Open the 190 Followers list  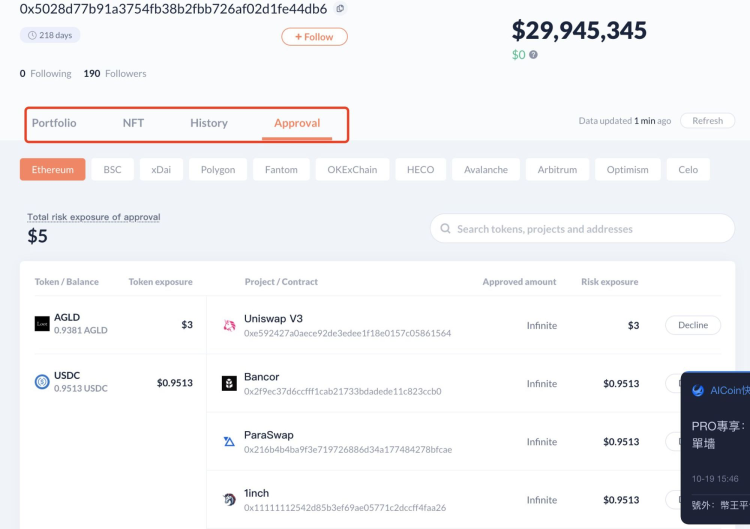(x=115, y=73)
